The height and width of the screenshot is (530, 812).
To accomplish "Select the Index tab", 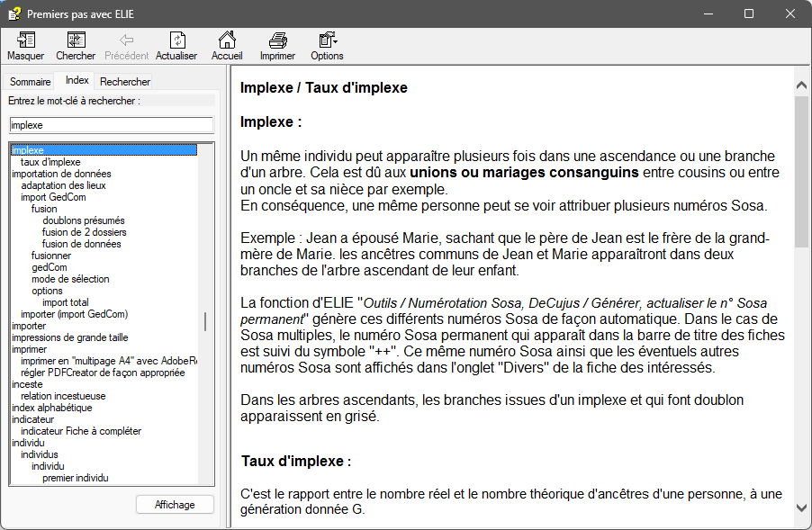I will 77,80.
